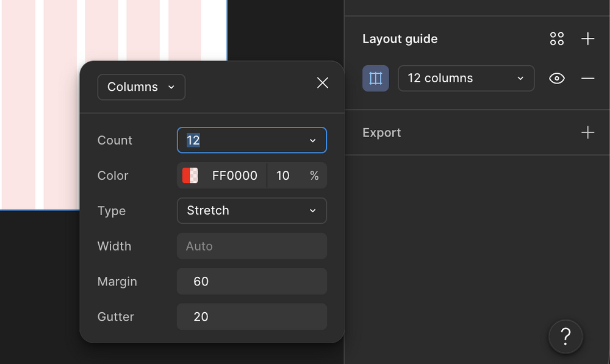Edit the Margin value 60

pyautogui.click(x=252, y=281)
